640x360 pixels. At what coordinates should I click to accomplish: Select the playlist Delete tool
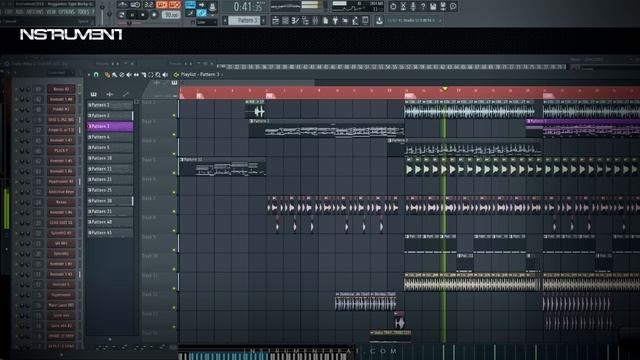(x=122, y=75)
